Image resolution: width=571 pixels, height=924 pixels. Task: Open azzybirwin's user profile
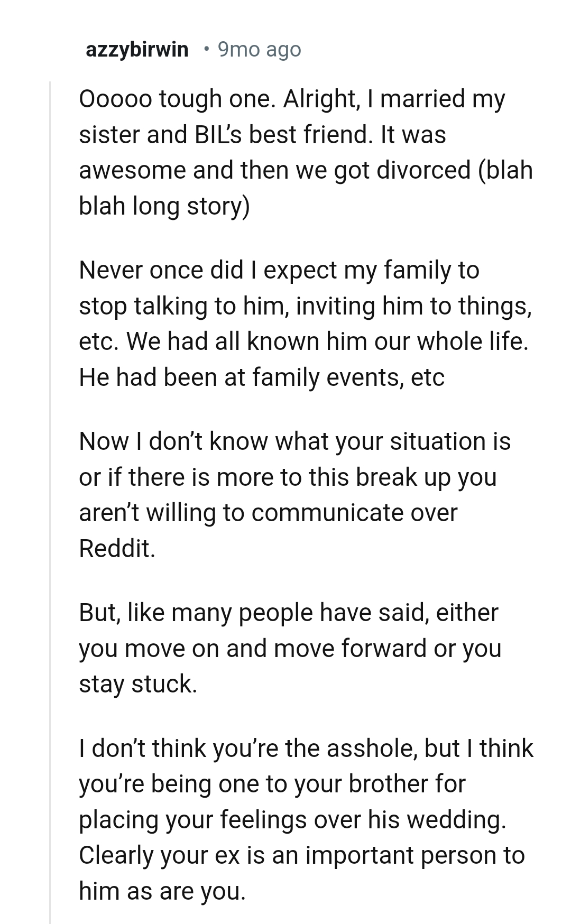136,49
